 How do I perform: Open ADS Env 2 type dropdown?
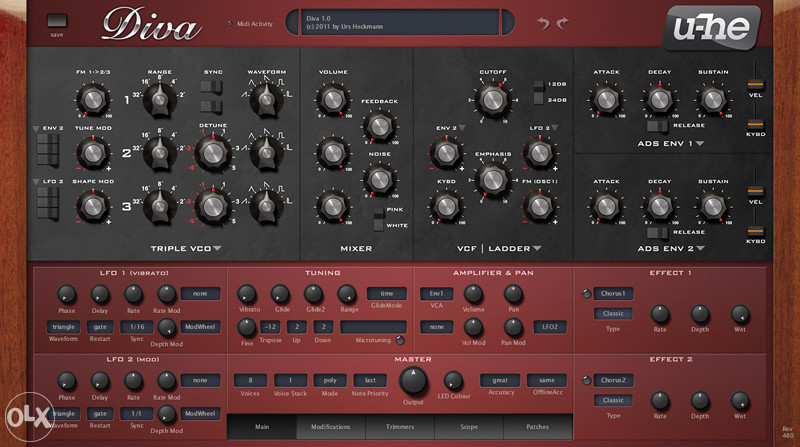[x=699, y=248]
